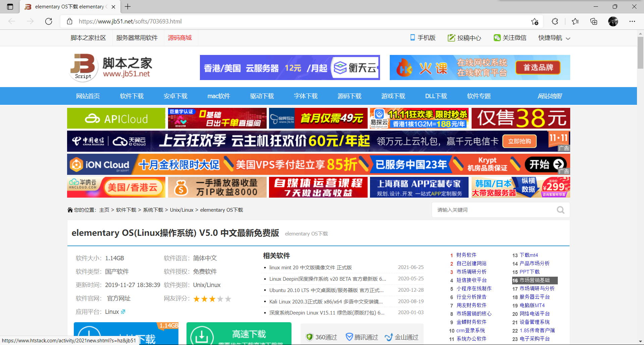Open a new browser tab
Screen dimensions: 644x345
127,6
